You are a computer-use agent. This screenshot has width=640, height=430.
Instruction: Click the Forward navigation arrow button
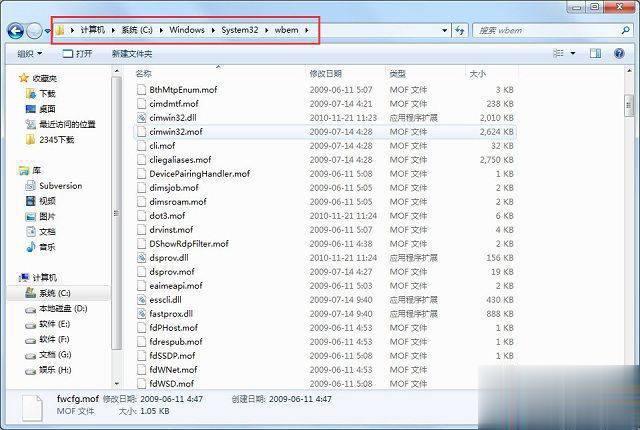click(x=34, y=31)
